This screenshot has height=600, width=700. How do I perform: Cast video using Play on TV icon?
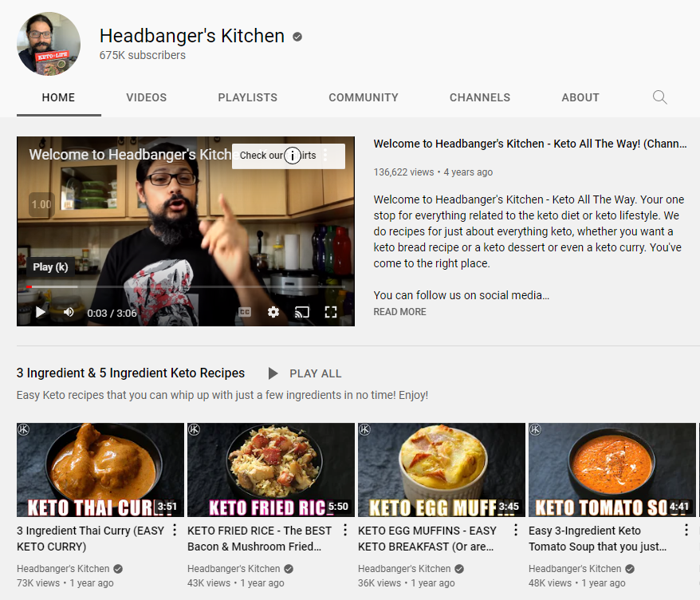point(302,312)
